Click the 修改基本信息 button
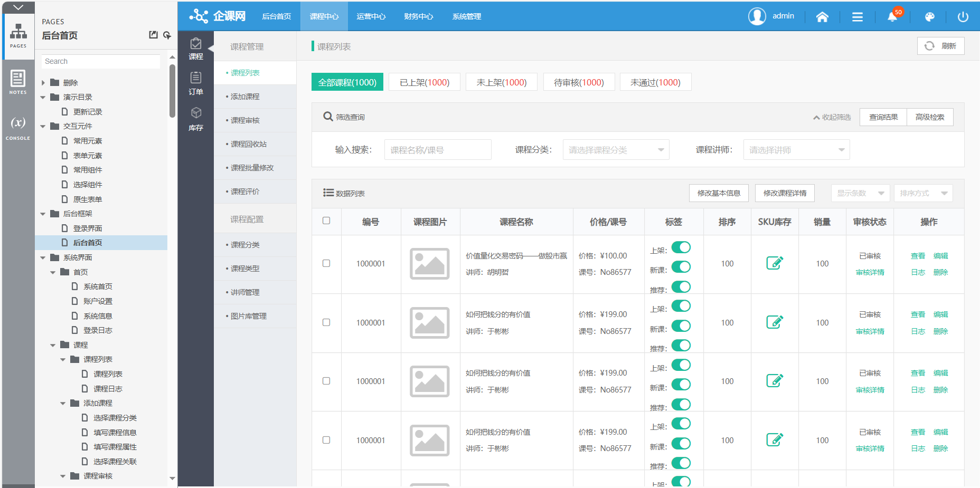This screenshot has width=980, height=488. click(x=719, y=193)
